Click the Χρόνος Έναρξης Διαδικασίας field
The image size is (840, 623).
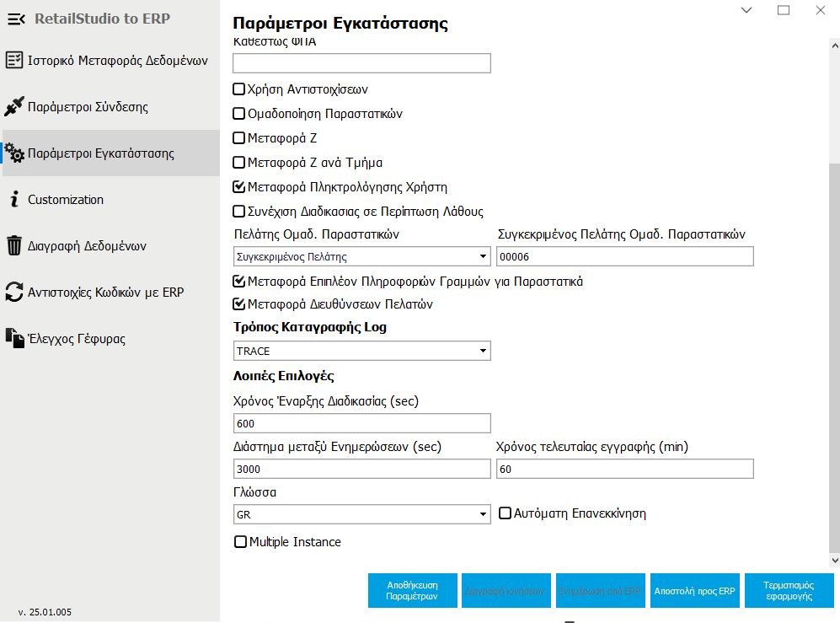361,423
